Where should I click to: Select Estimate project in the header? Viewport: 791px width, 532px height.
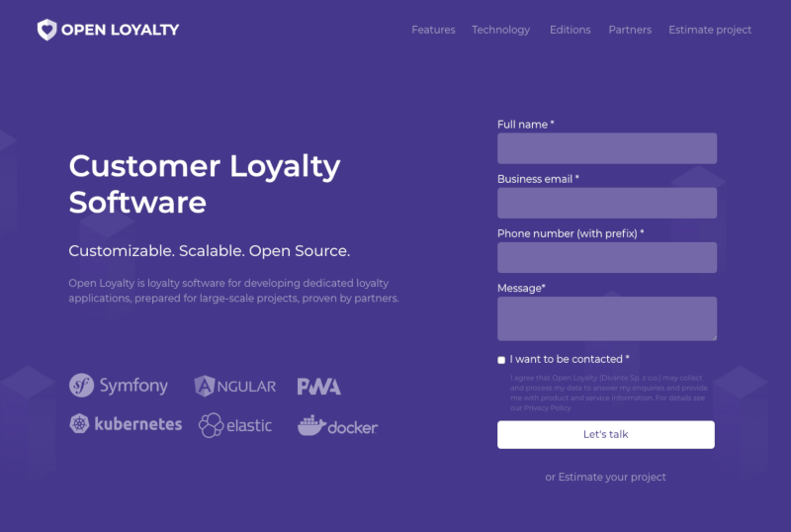click(710, 30)
